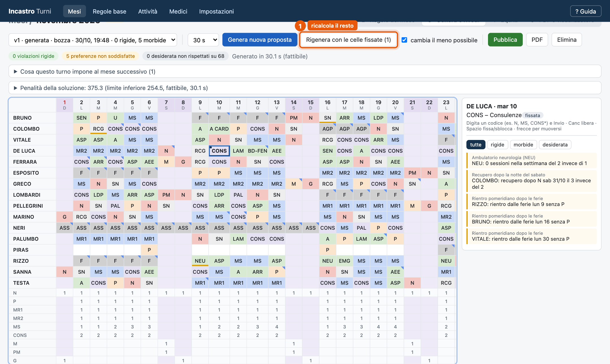Select BRUNO SEN cell on day 2
Screen dimensions: 610x364
81,118
